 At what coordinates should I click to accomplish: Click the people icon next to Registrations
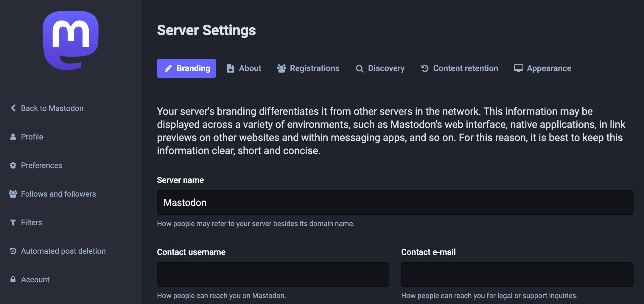point(282,68)
